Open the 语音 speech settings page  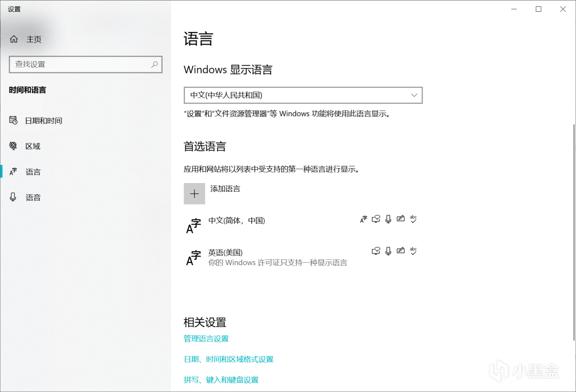coord(85,197)
